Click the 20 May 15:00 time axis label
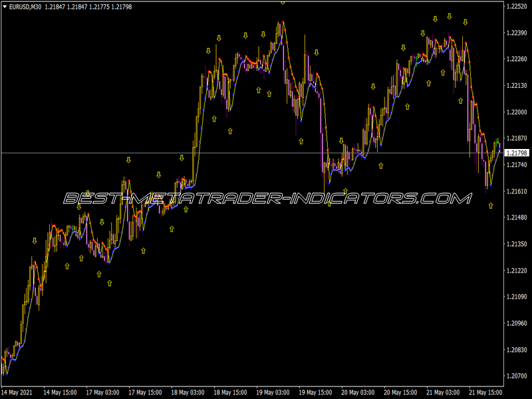 [400, 392]
